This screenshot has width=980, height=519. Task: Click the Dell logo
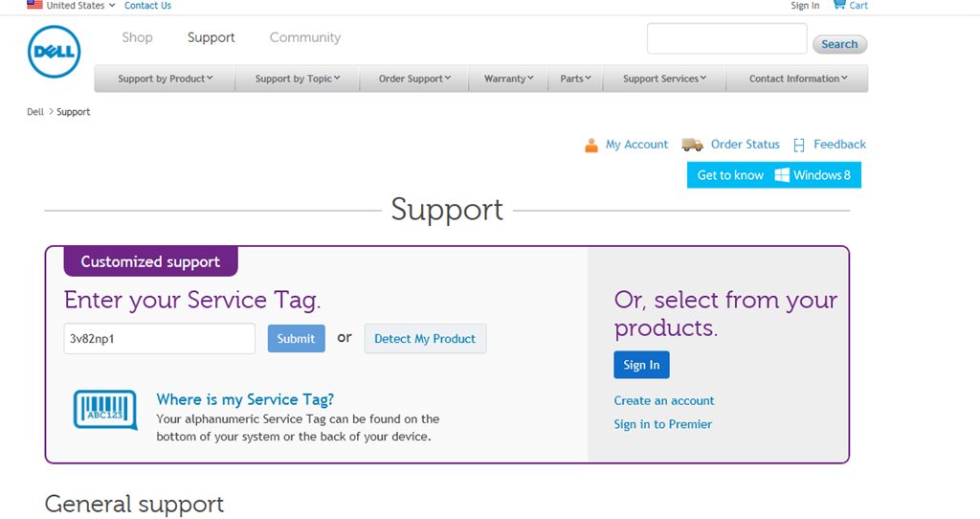(55, 52)
